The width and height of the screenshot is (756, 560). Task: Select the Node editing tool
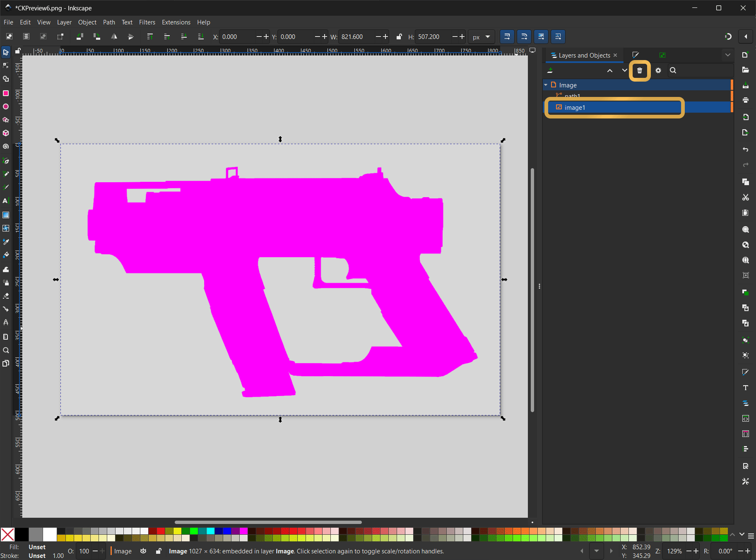point(6,65)
